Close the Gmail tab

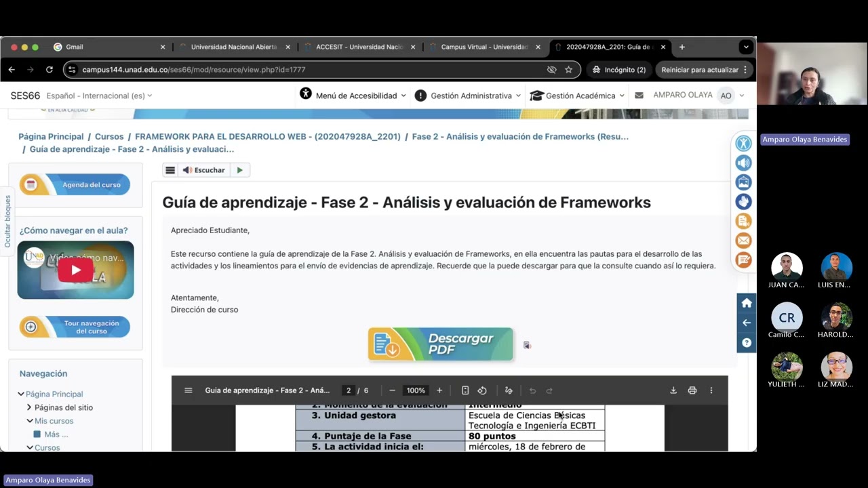[x=163, y=47]
